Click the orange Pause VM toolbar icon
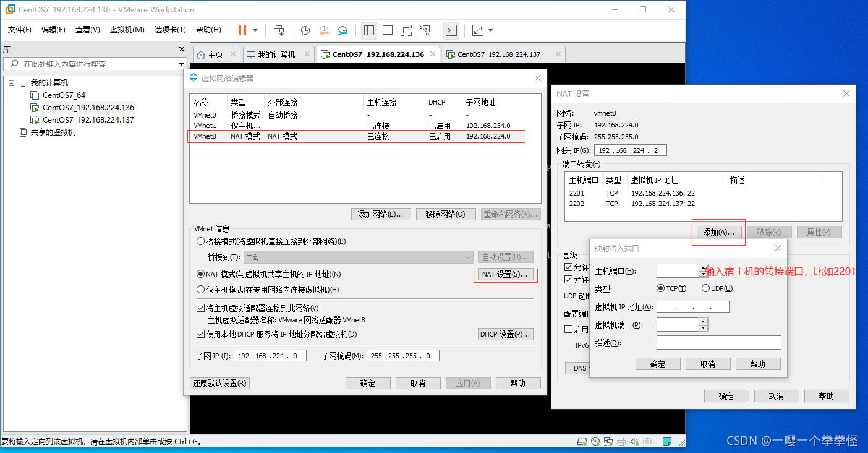Screen dimensions: 868x453 [242, 30]
